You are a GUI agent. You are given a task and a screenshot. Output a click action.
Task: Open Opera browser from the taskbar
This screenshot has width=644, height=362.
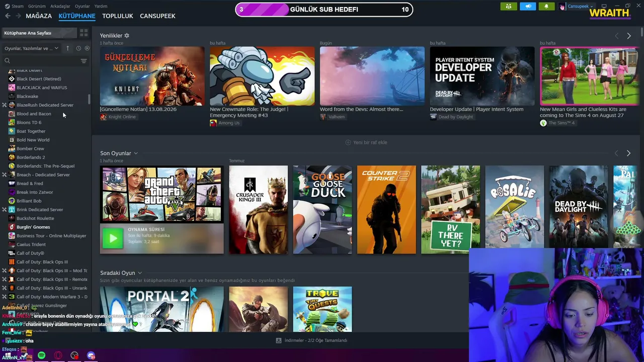tap(58, 355)
